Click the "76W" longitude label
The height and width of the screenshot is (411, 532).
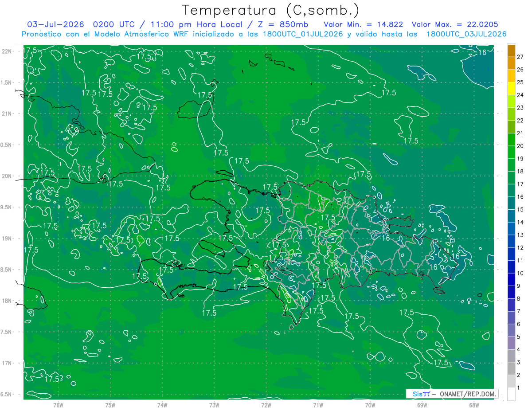58,405
